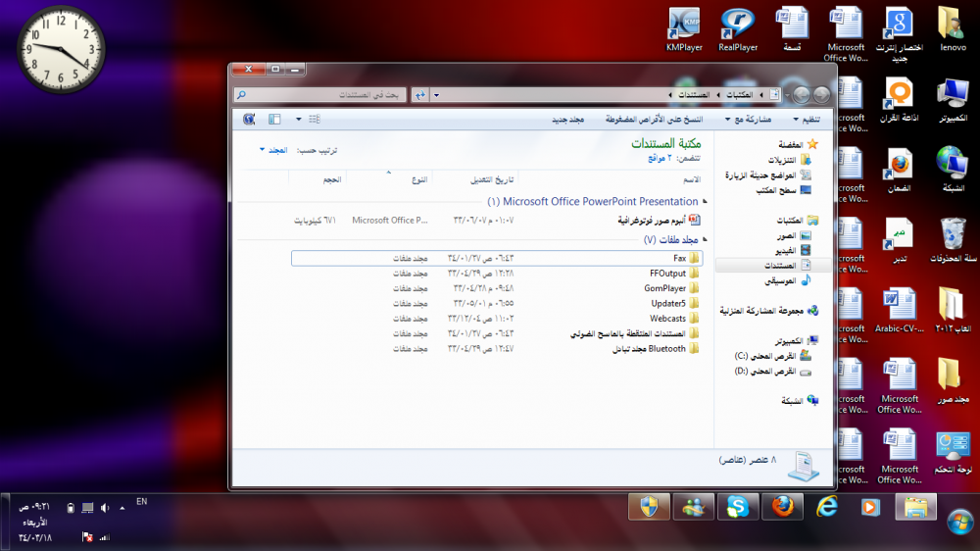
Task: Open the help icon in Explorer toolbar
Action: coord(249,119)
